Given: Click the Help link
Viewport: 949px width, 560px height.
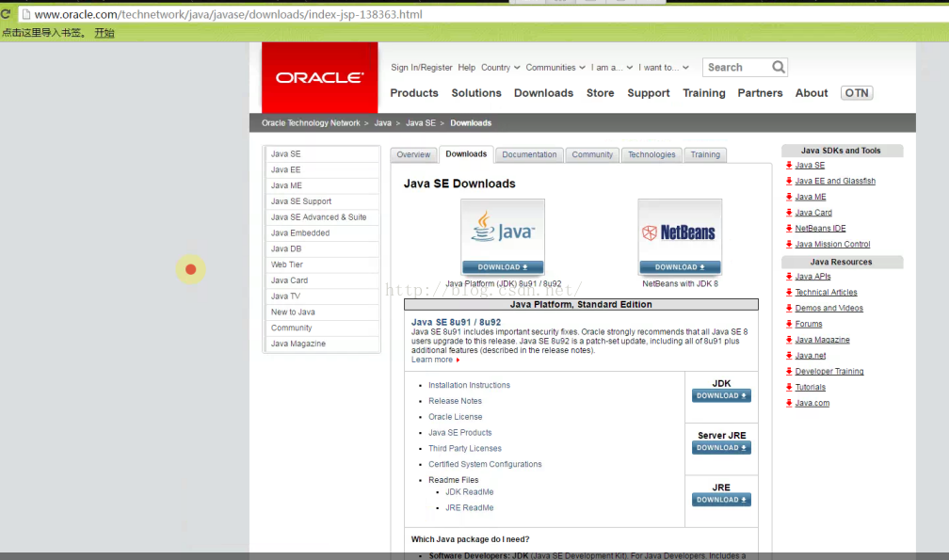Looking at the screenshot, I should point(467,67).
